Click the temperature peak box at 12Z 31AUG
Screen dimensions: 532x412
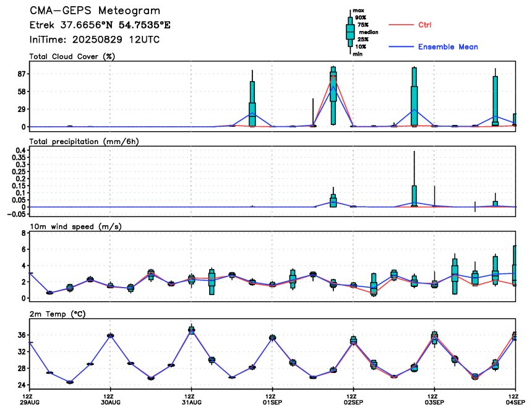[191, 330]
